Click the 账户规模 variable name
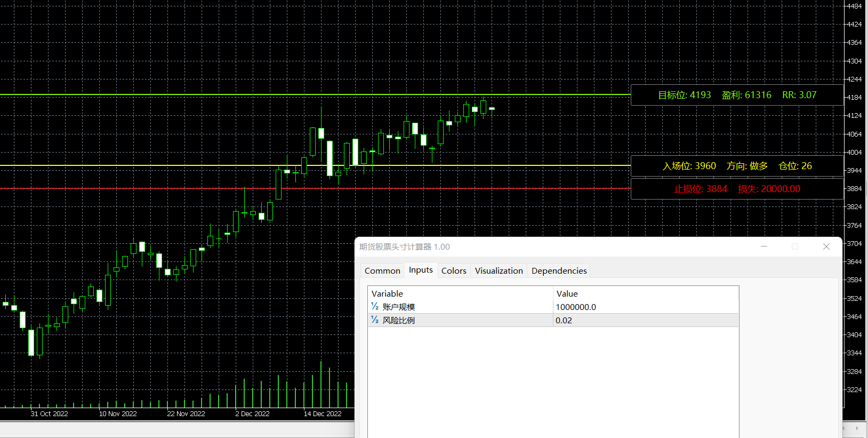868x438 pixels. pyautogui.click(x=399, y=307)
